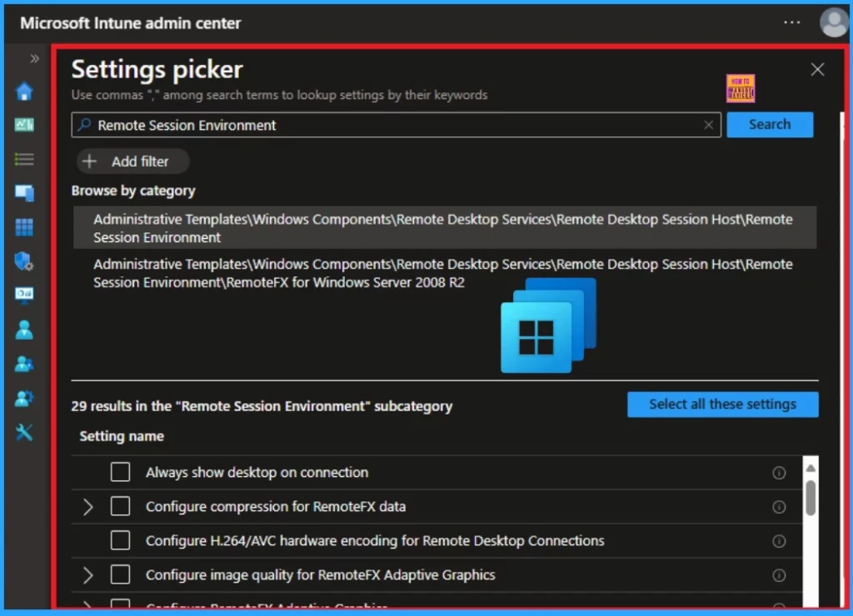853x616 pixels.
Task: Open the Apps grid icon in sidebar
Action: (24, 226)
